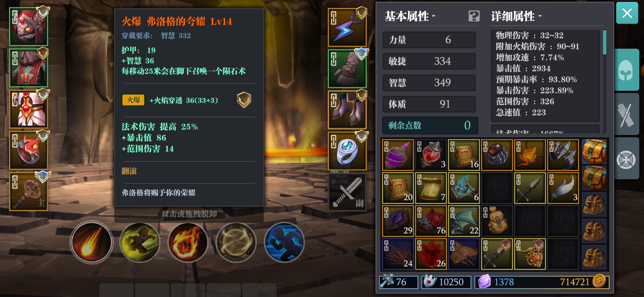The height and width of the screenshot is (297, 644).
Task: Select the first orange bag tab
Action: coord(594,152)
